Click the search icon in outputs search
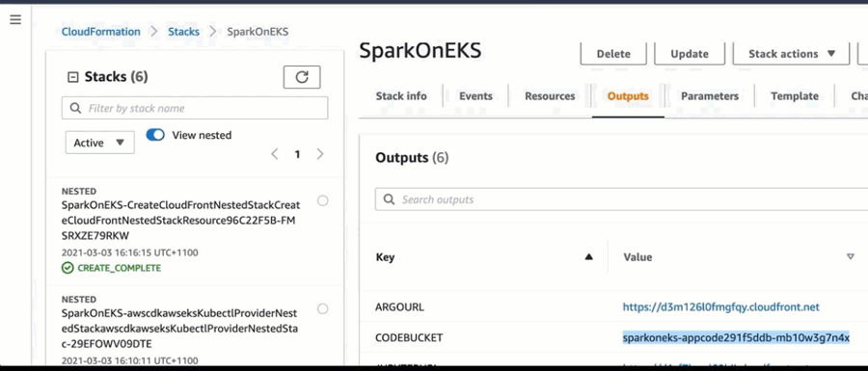This screenshot has width=868, height=371. 390,199
